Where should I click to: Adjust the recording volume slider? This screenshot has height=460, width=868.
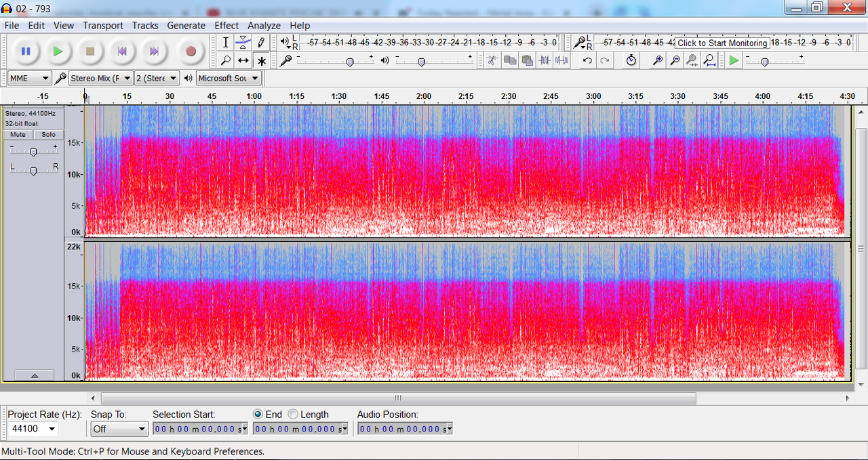point(349,61)
